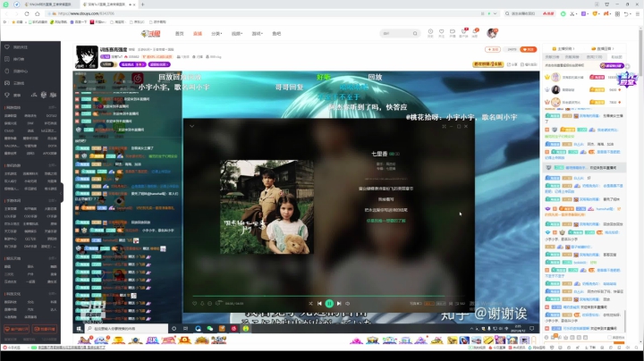Open QQ Music icon on streamed taskbar

[246, 329]
